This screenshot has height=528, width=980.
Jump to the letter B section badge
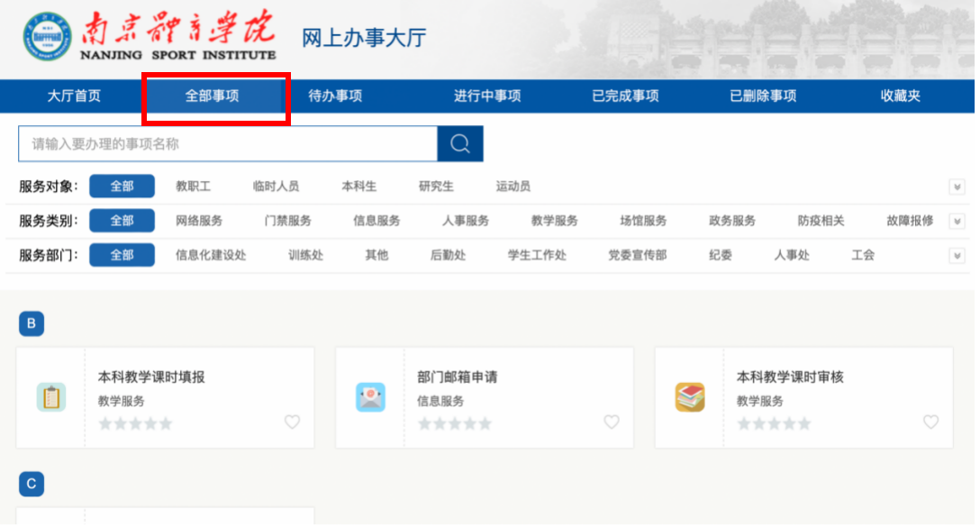tap(32, 324)
